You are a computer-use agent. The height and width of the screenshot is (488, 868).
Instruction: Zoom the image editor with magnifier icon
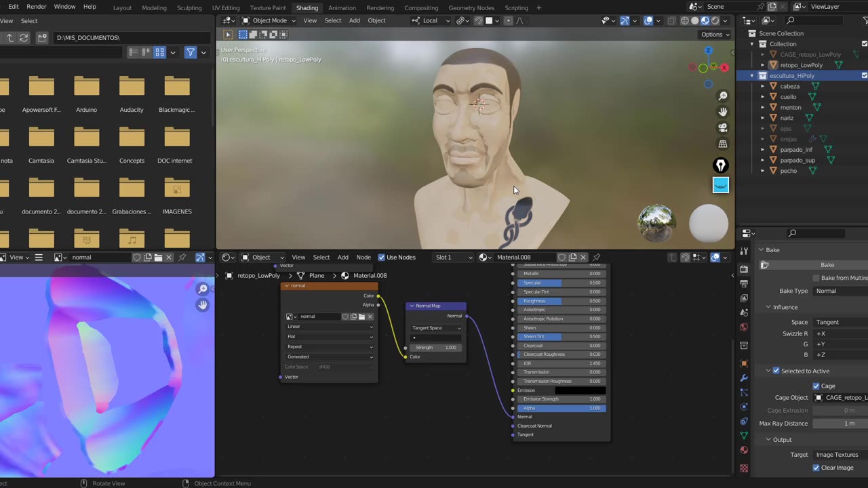(202, 289)
